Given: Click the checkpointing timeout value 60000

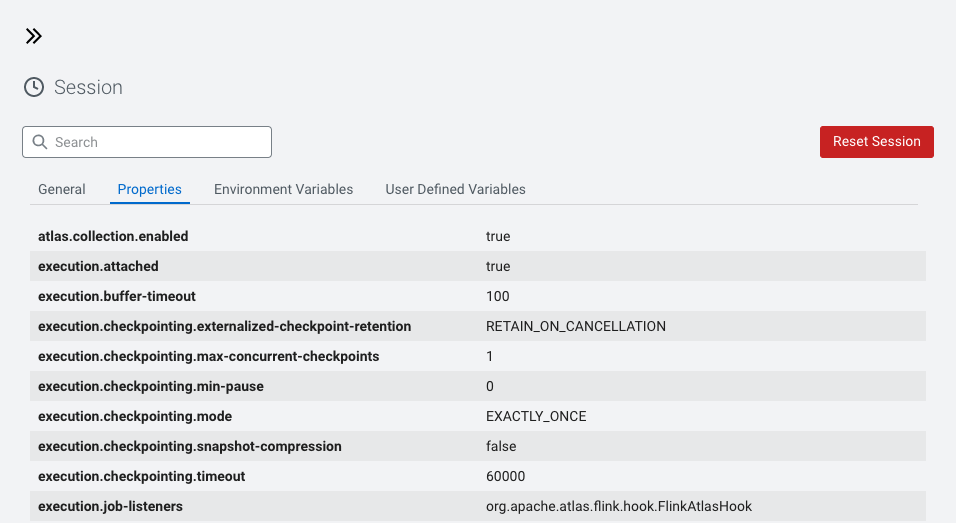Looking at the screenshot, I should tap(505, 476).
